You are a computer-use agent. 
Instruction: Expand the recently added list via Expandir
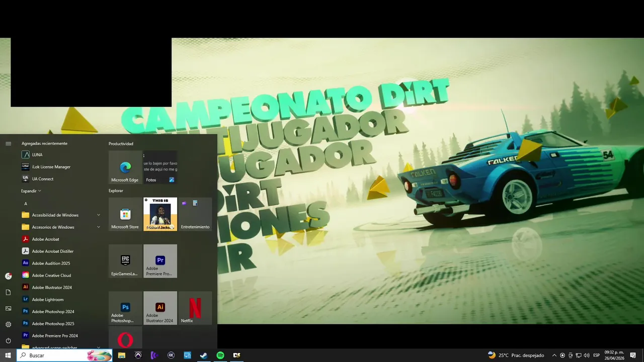coord(31,191)
